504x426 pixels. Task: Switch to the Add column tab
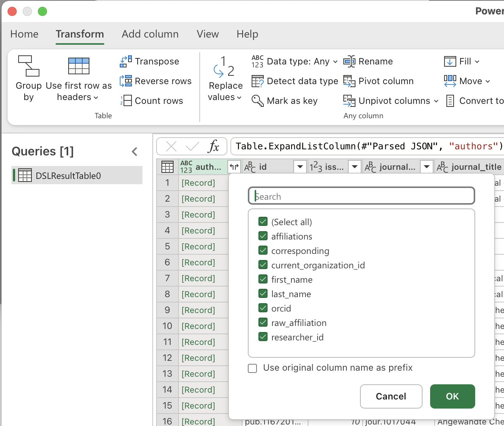(x=150, y=34)
